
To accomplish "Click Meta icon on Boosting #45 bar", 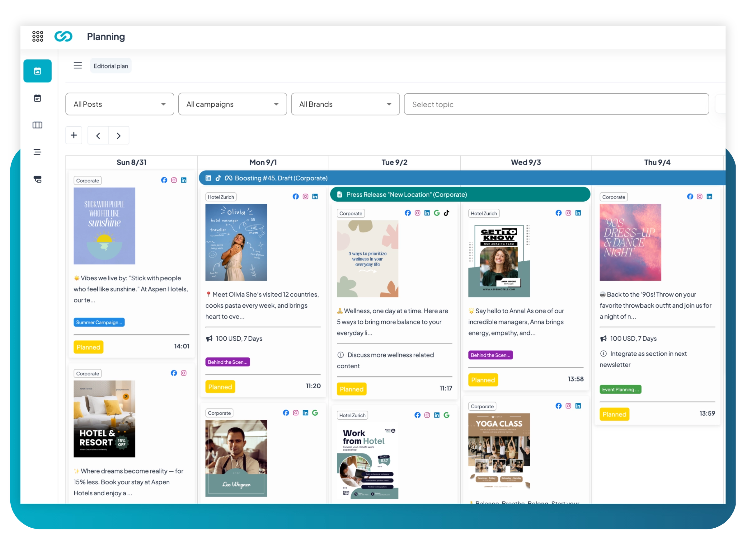I will pyautogui.click(x=229, y=178).
